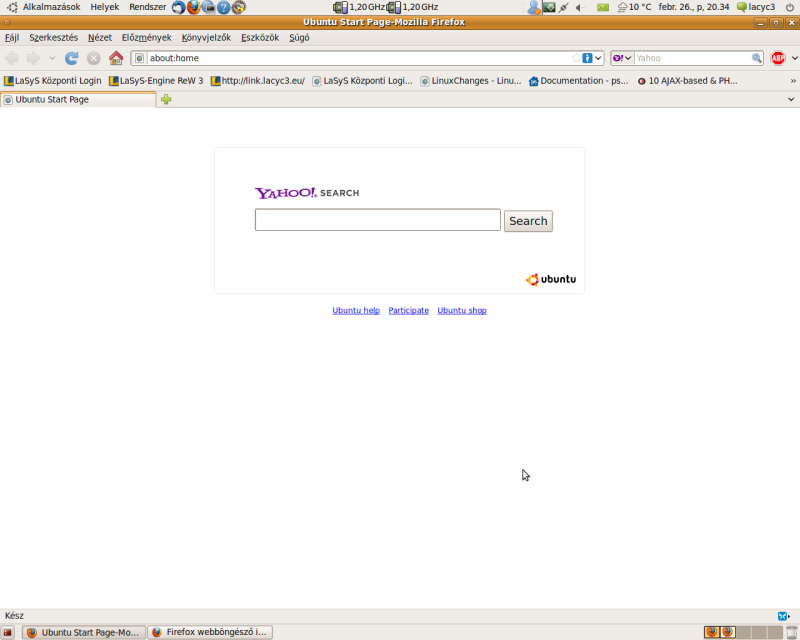This screenshot has width=800, height=640.
Task: Click the site identity icon beside about:home
Action: click(x=139, y=58)
